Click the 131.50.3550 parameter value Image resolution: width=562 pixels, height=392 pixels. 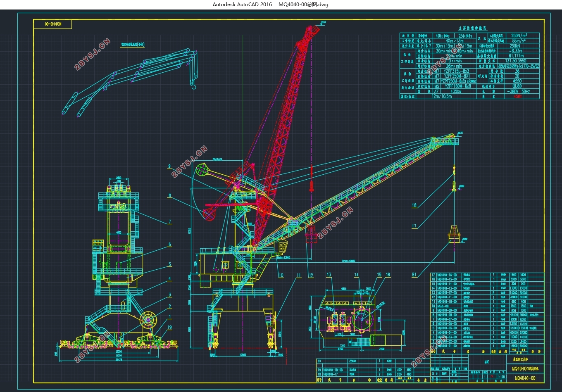pyautogui.click(x=516, y=61)
